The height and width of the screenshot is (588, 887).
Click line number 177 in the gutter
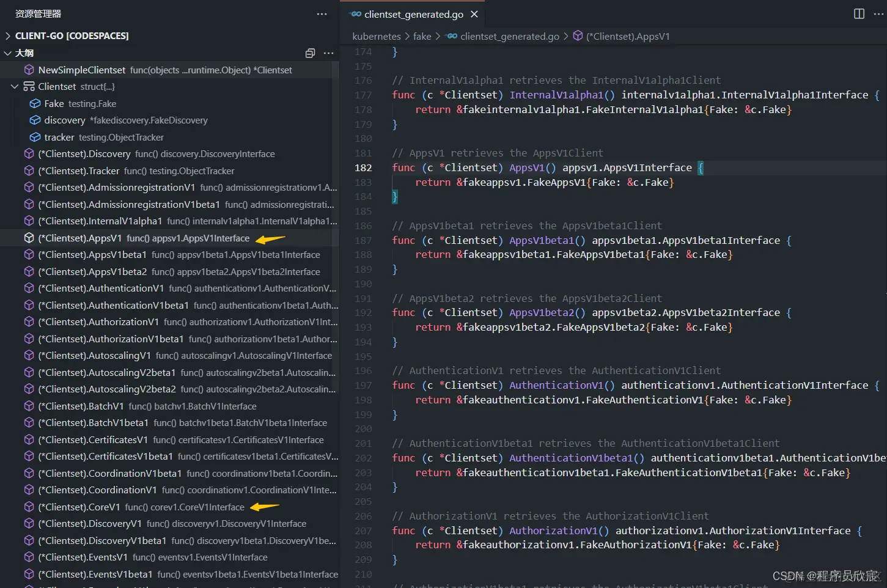click(x=363, y=95)
